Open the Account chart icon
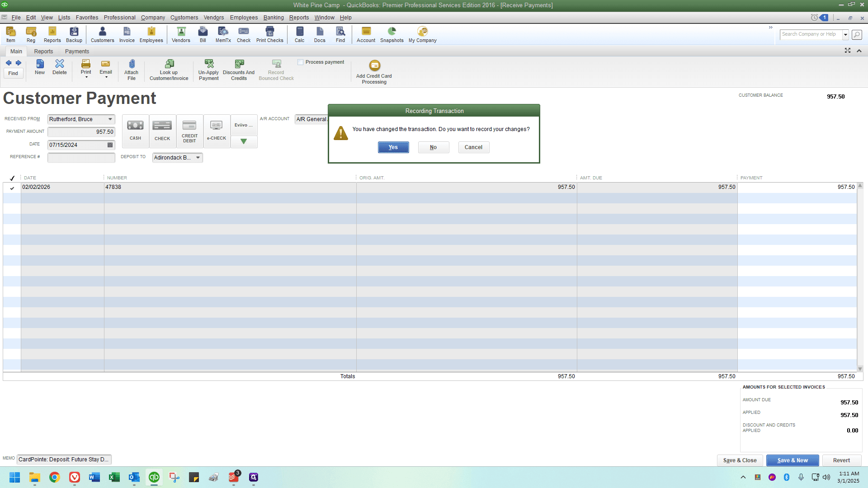The width and height of the screenshot is (868, 488). 366,34
